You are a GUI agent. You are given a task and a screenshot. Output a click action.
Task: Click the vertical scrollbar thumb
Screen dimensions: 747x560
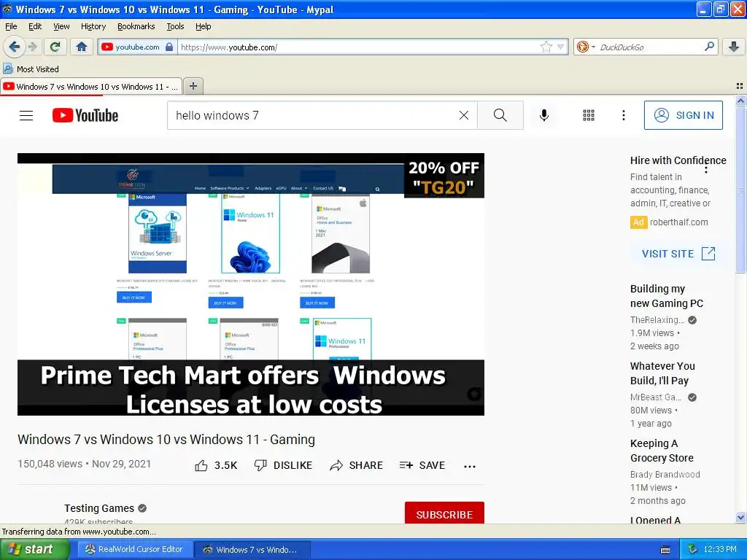[740, 190]
